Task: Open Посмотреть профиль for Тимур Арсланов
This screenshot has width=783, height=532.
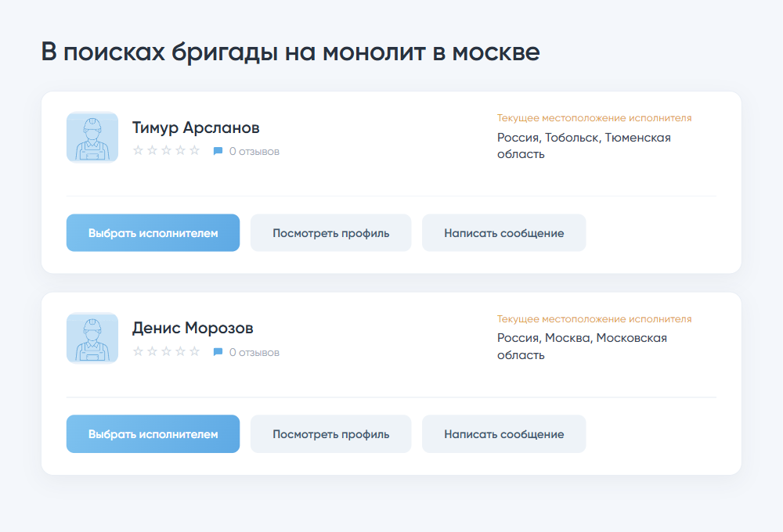Action: tap(330, 233)
